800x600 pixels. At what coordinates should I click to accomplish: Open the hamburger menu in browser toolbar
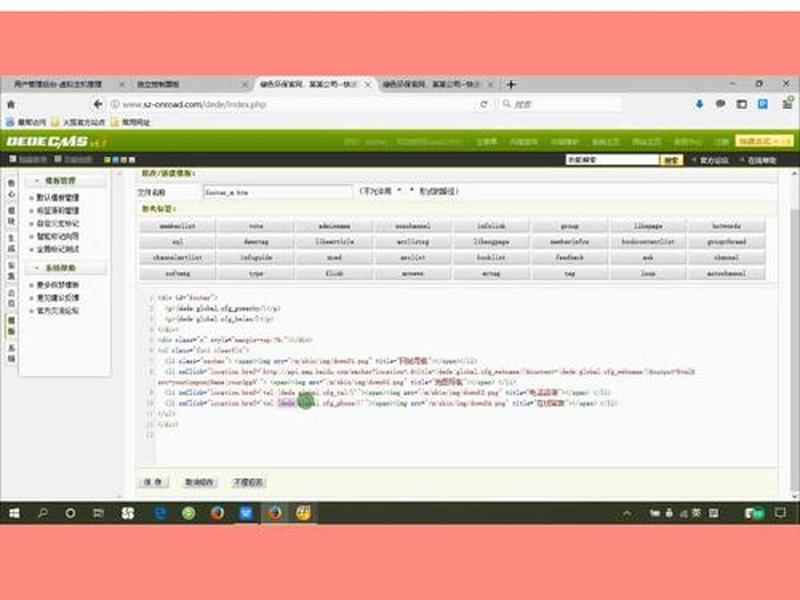click(x=787, y=104)
